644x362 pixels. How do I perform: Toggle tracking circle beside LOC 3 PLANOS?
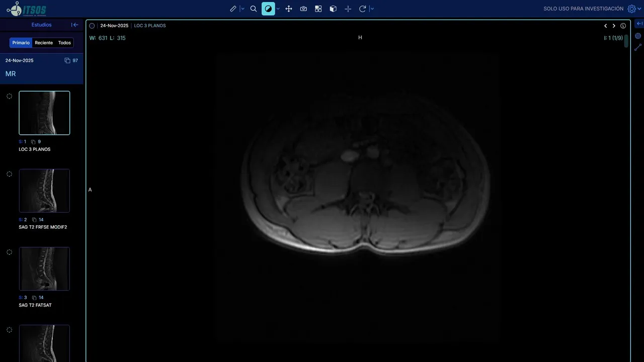(9, 96)
